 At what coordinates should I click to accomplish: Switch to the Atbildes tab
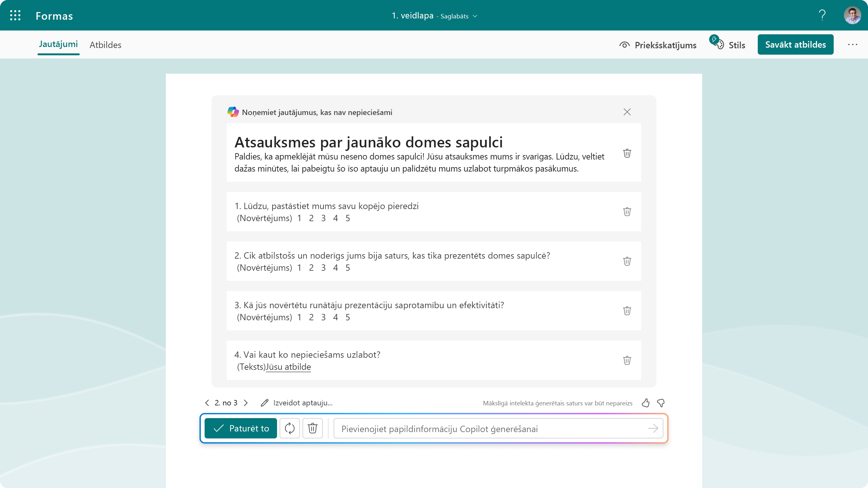coord(105,45)
